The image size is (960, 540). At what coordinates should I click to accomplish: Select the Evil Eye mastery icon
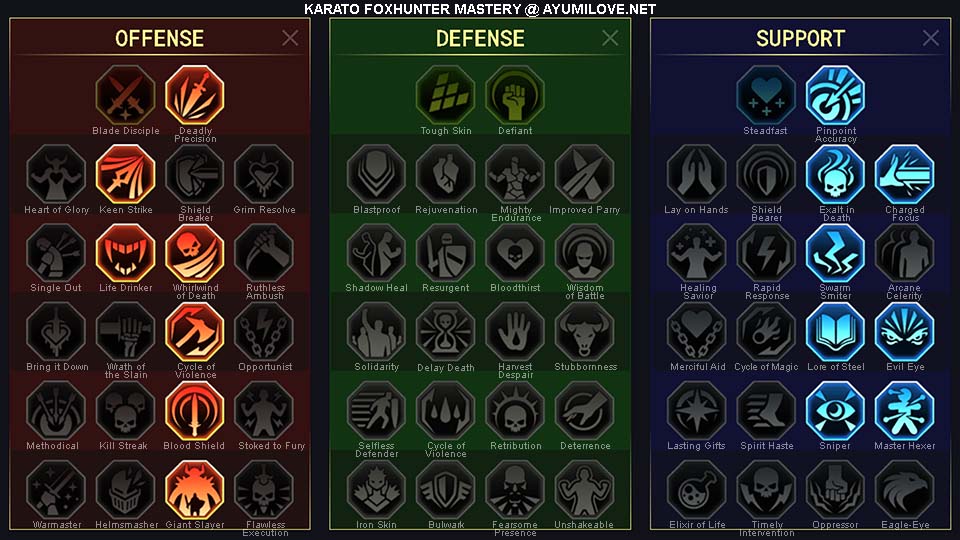pos(904,332)
